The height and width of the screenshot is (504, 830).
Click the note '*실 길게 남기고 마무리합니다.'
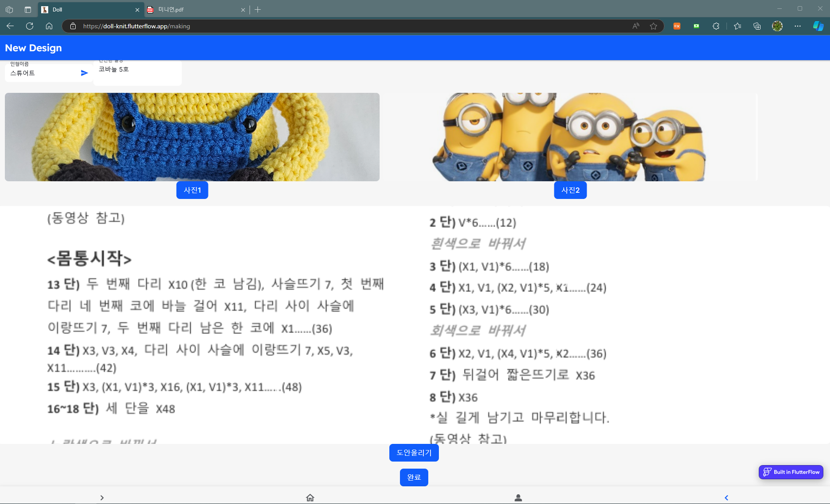[x=520, y=417]
